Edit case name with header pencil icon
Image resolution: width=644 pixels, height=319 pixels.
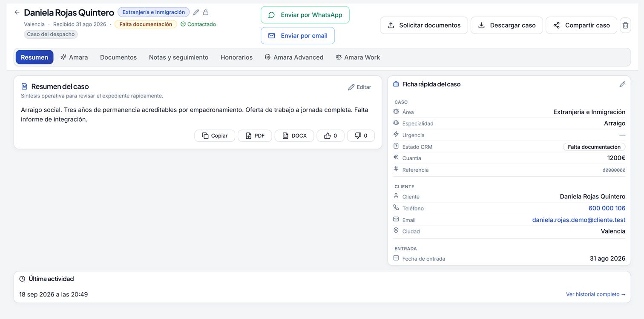(x=196, y=12)
